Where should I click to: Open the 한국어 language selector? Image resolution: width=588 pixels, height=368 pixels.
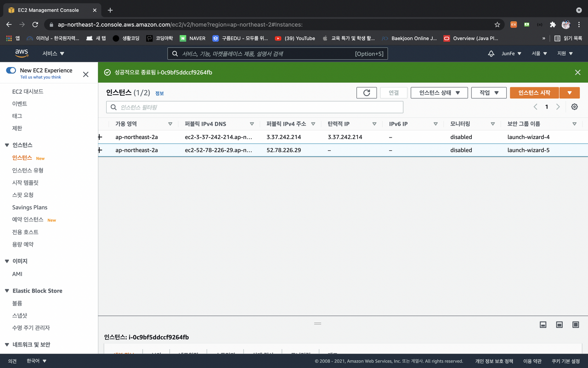pyautogui.click(x=37, y=361)
